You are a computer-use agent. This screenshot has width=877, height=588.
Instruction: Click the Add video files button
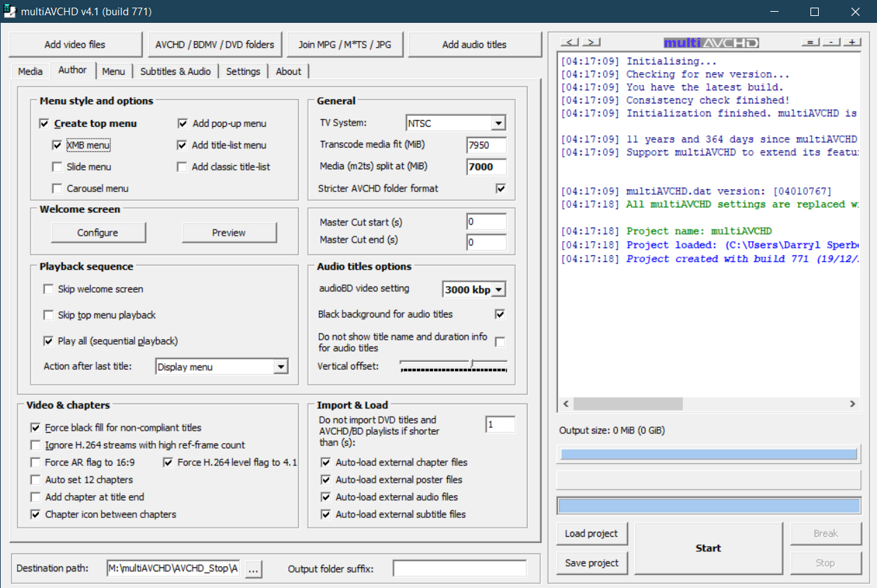click(75, 44)
